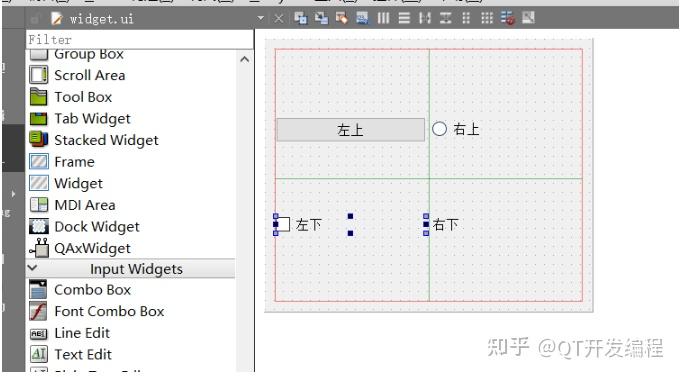Click the Edit Signals/Slots toolbar icon
Image resolution: width=680 pixels, height=377 pixels.
(x=321, y=18)
